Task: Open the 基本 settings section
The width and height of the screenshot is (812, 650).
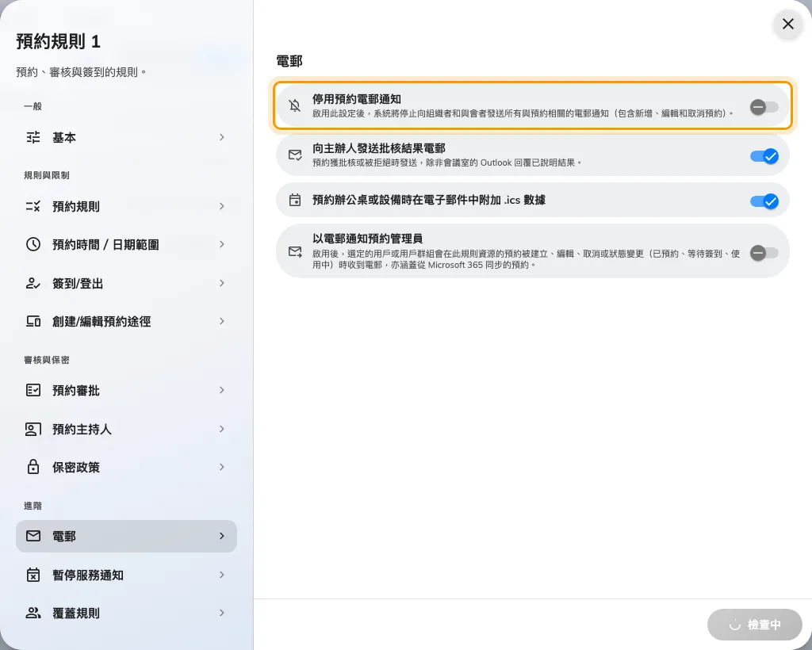Action: (126, 137)
